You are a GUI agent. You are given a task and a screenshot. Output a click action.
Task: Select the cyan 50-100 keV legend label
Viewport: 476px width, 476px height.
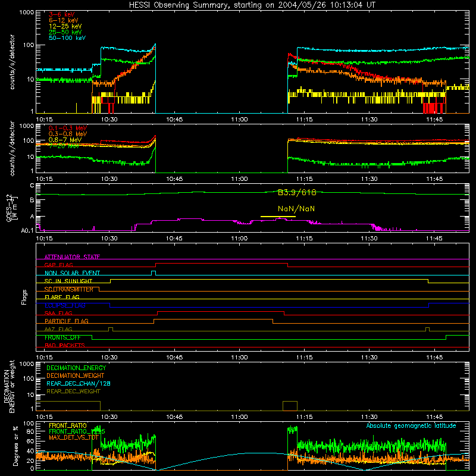pyautogui.click(x=67, y=38)
